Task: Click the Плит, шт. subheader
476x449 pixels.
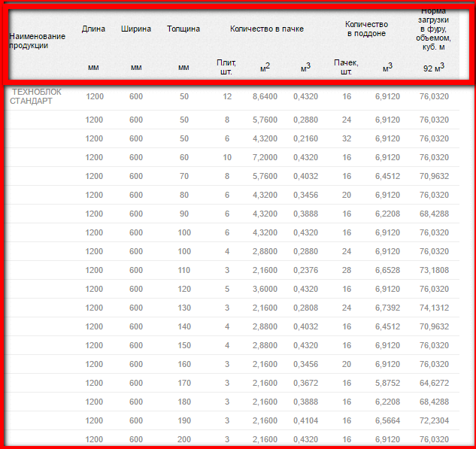Action: 226,67
